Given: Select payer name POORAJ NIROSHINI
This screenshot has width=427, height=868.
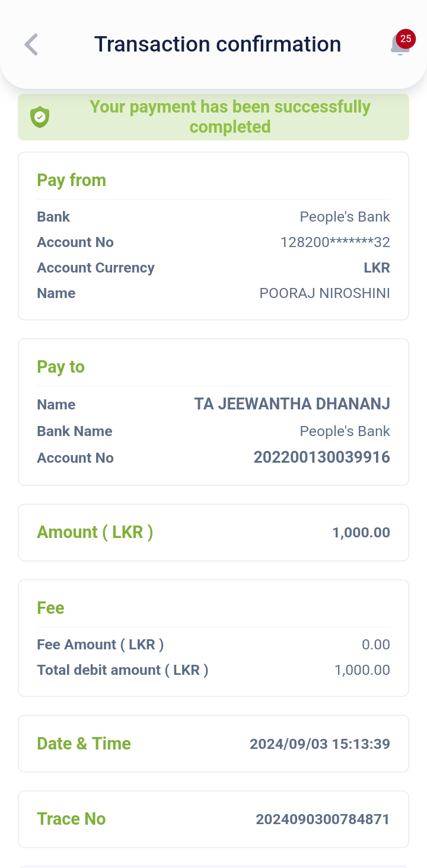Looking at the screenshot, I should 324,293.
